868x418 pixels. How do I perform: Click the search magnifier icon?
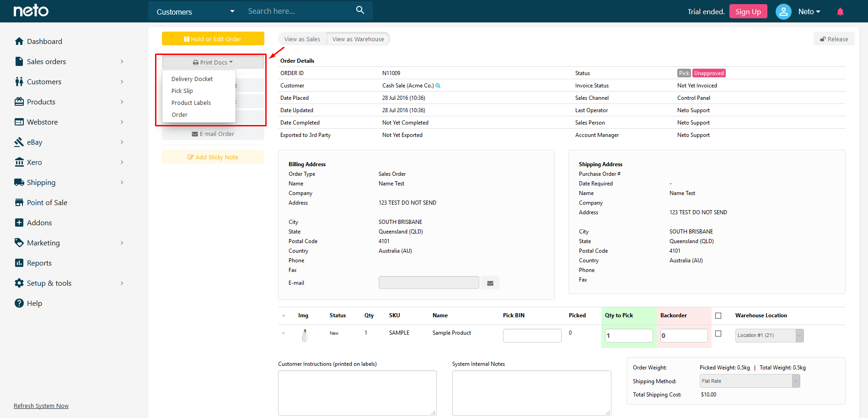pyautogui.click(x=360, y=10)
